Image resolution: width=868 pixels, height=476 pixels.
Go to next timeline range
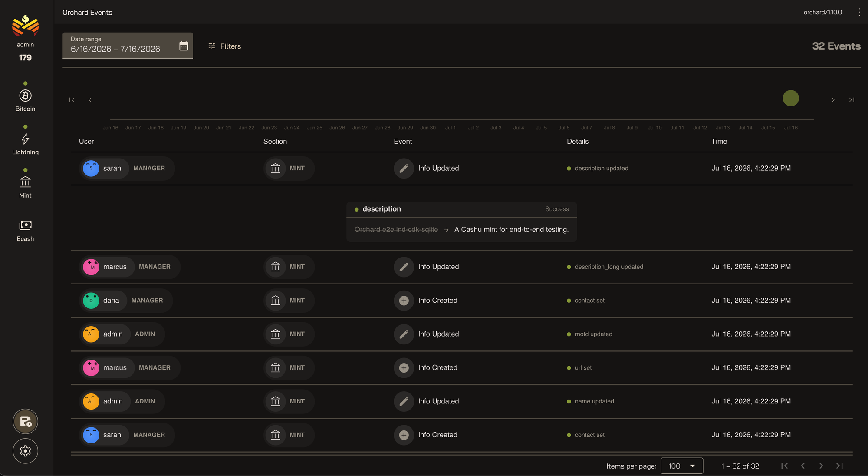tap(833, 100)
